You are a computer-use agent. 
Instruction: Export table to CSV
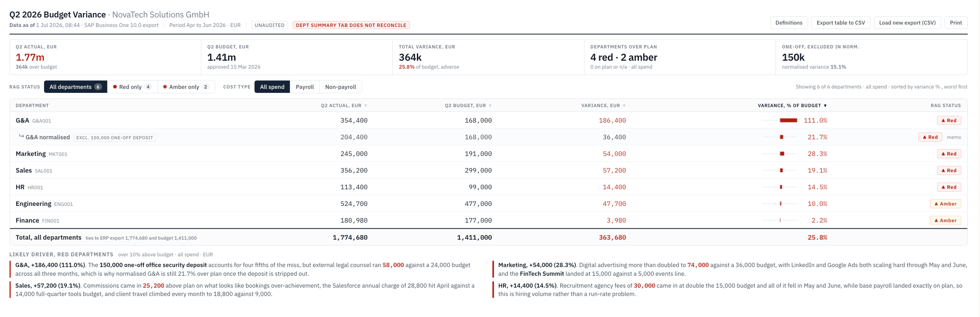point(840,23)
